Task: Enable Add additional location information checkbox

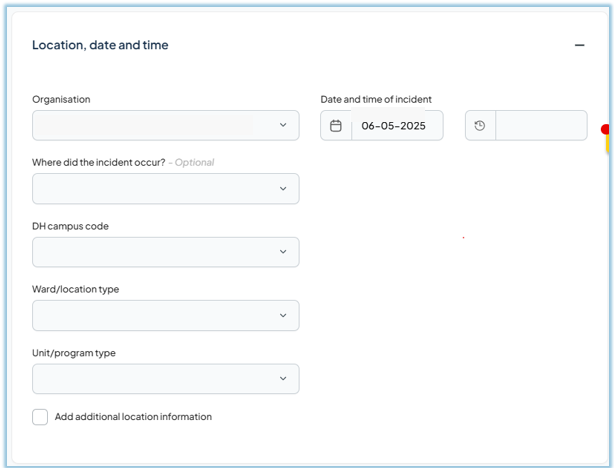Action: click(x=40, y=417)
